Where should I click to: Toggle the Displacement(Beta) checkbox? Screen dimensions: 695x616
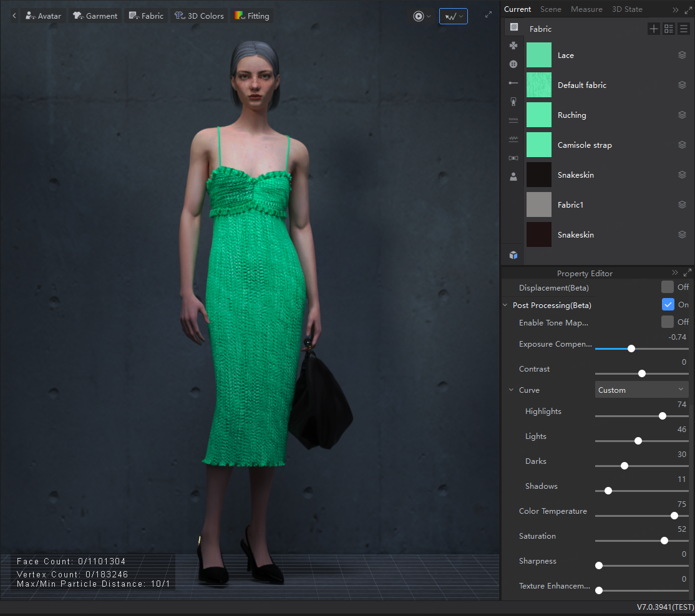668,287
